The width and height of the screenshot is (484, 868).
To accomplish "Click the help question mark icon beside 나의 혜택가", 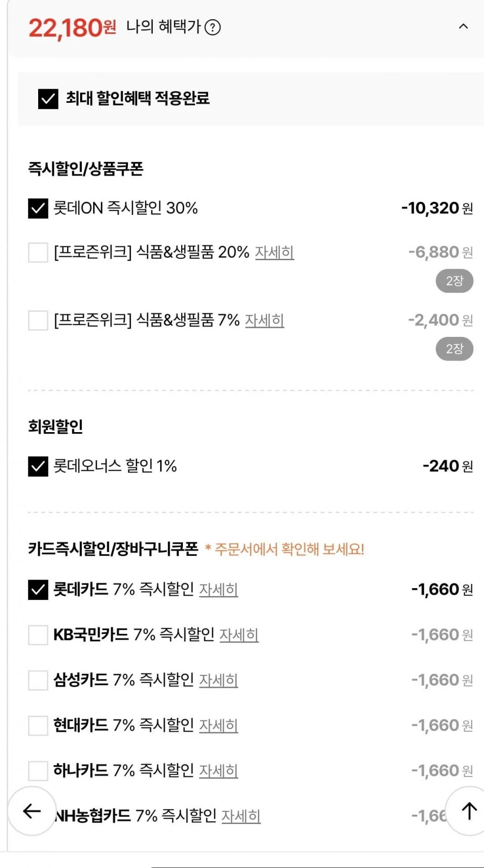I will click(x=213, y=27).
